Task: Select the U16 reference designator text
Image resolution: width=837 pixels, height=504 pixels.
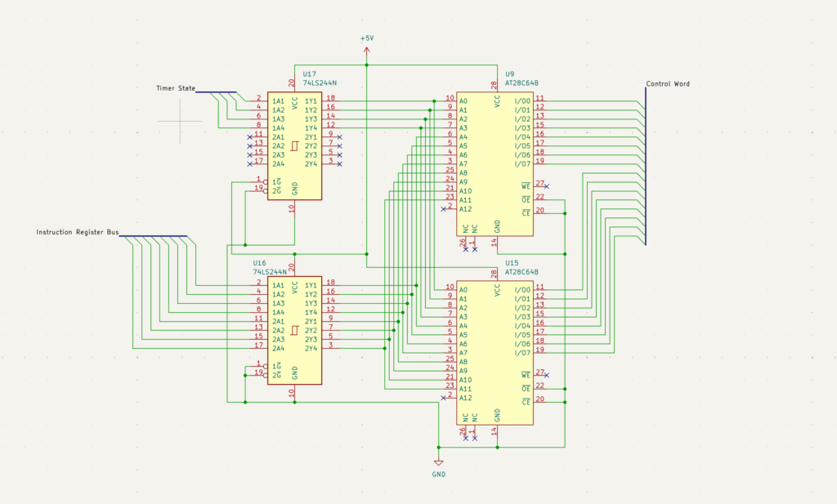Action: point(259,263)
